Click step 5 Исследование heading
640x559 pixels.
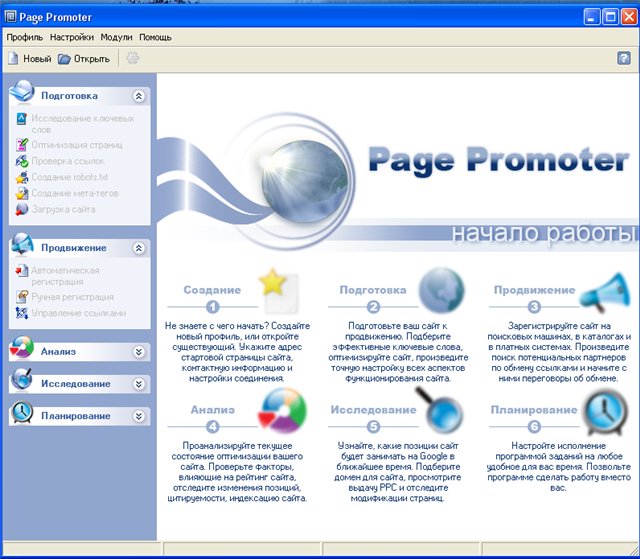(x=373, y=410)
